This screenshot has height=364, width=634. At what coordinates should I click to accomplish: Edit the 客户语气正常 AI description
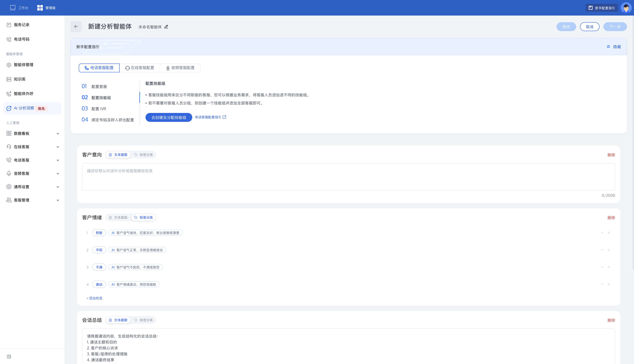(x=137, y=250)
